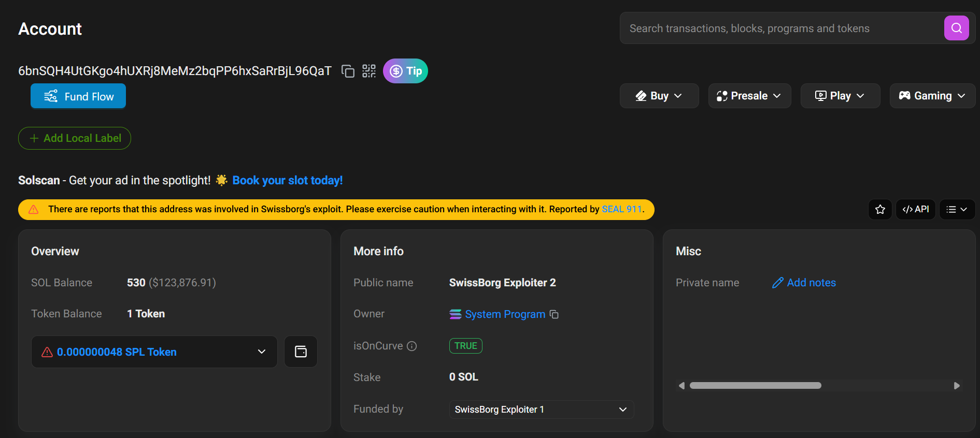The width and height of the screenshot is (980, 438).
Task: Click the 1 Token balance value
Action: pyautogui.click(x=146, y=314)
